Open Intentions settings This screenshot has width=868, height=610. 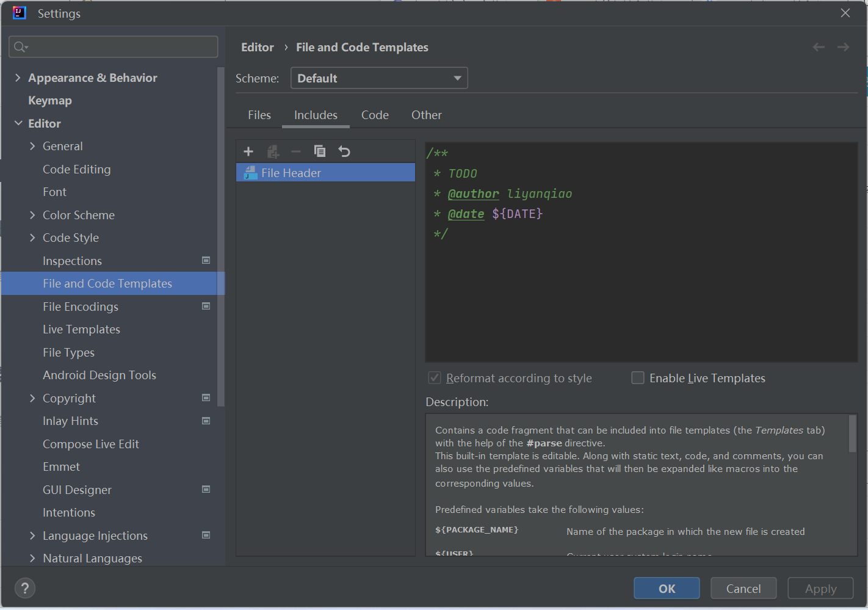(x=69, y=512)
